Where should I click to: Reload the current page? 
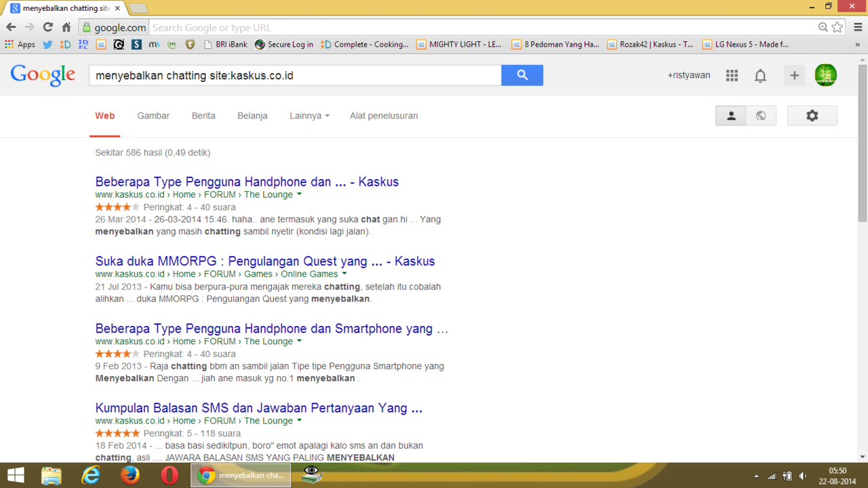coord(47,27)
